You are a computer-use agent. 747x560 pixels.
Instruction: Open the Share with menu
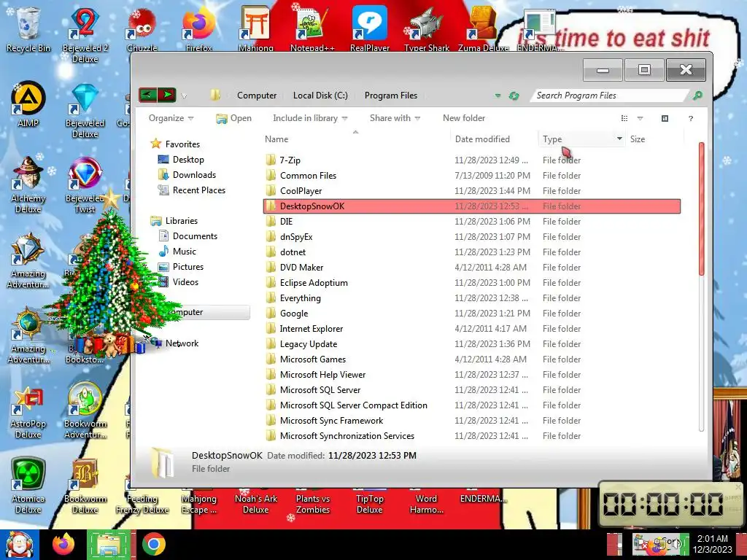point(395,118)
